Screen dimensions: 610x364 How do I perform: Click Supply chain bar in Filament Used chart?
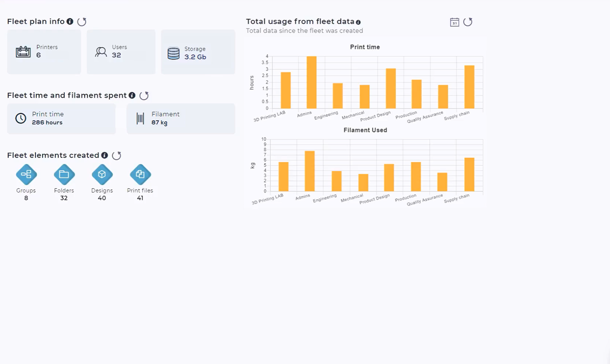coord(469,175)
